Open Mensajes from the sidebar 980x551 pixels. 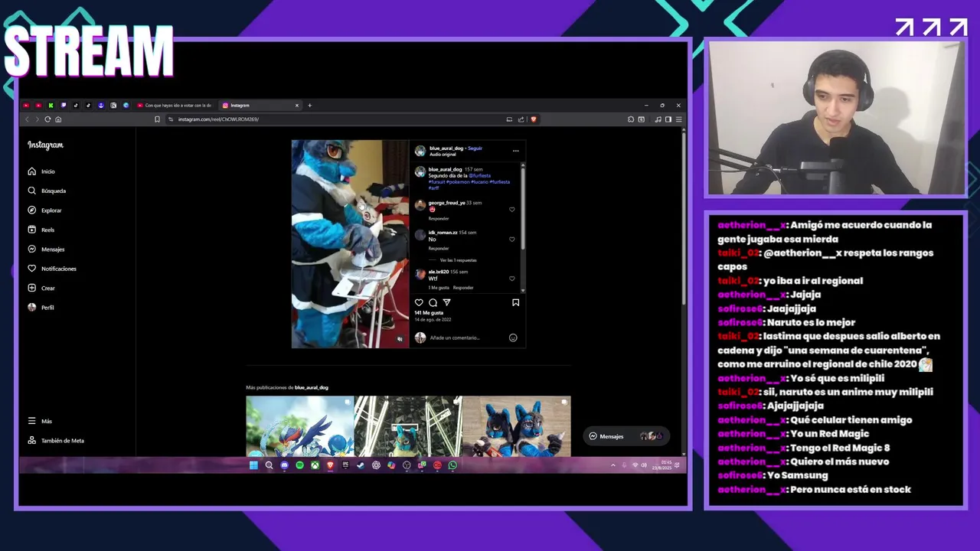tap(46, 249)
